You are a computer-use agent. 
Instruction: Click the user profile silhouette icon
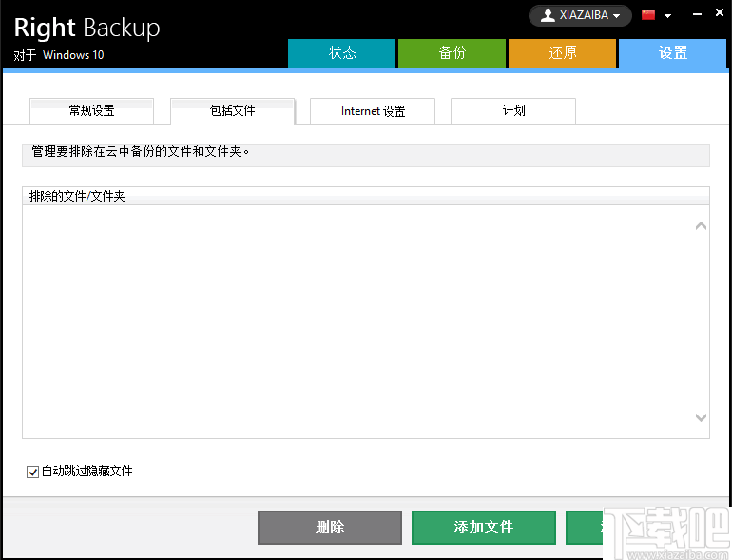[548, 15]
